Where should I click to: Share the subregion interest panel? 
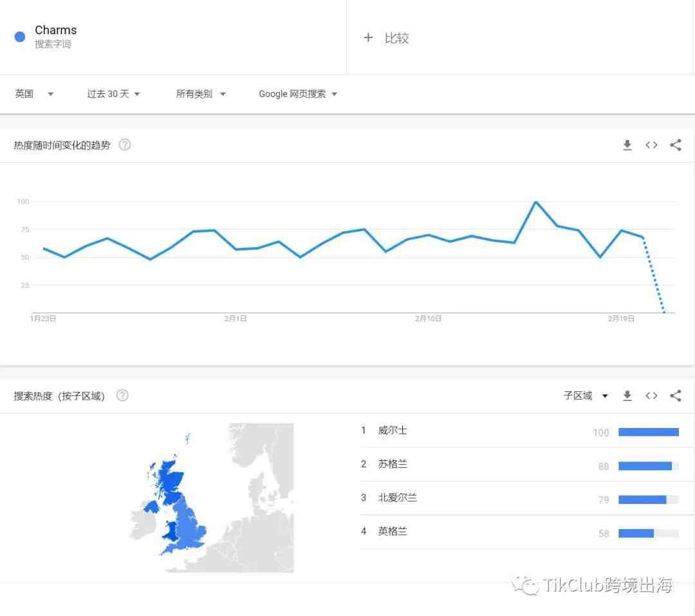point(676,396)
